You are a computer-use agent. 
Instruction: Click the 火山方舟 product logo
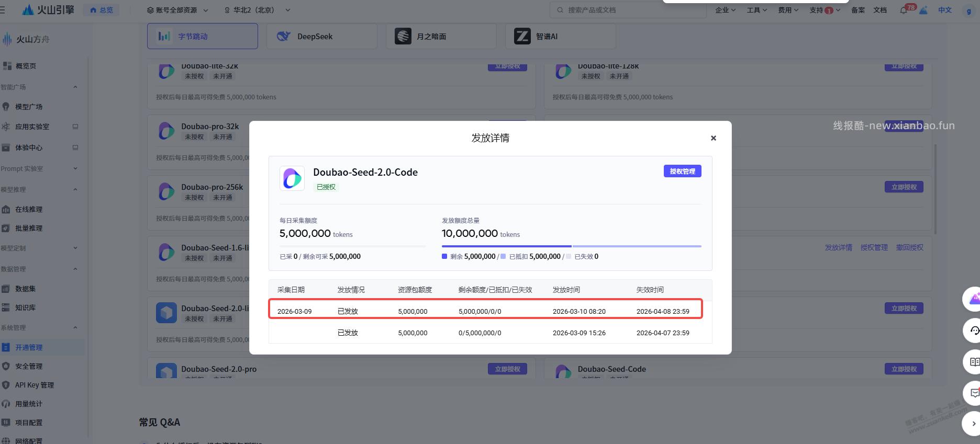[26, 39]
